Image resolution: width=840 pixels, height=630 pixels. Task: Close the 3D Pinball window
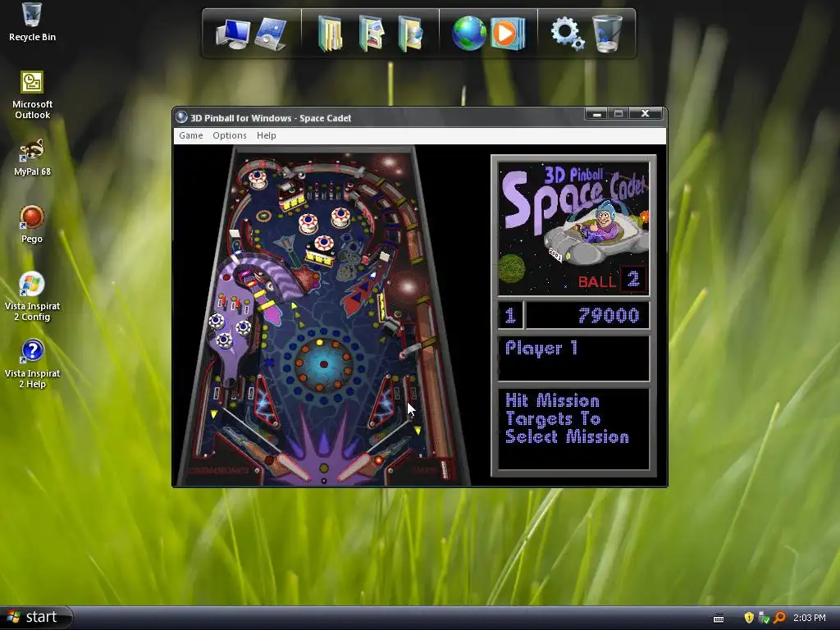[x=646, y=113]
